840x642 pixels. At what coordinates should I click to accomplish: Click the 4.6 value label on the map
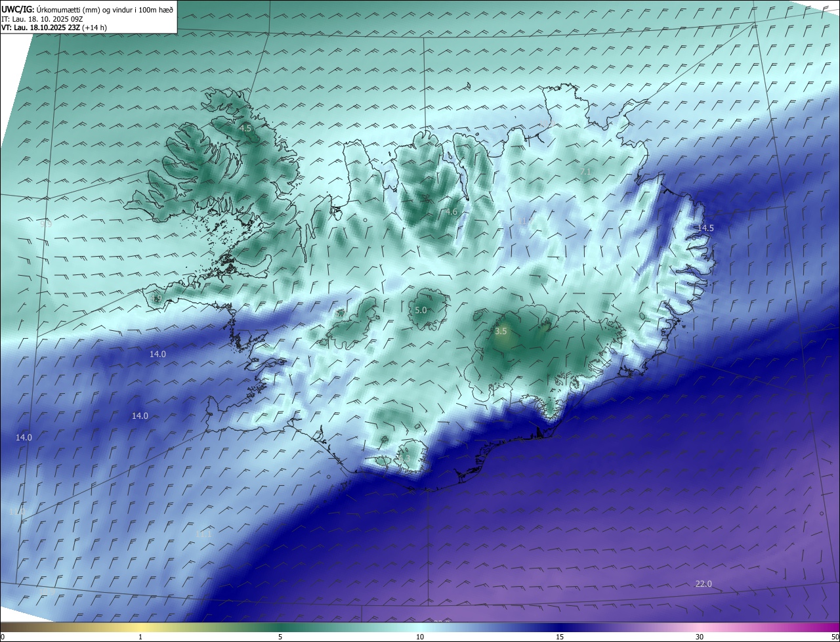pyautogui.click(x=451, y=212)
